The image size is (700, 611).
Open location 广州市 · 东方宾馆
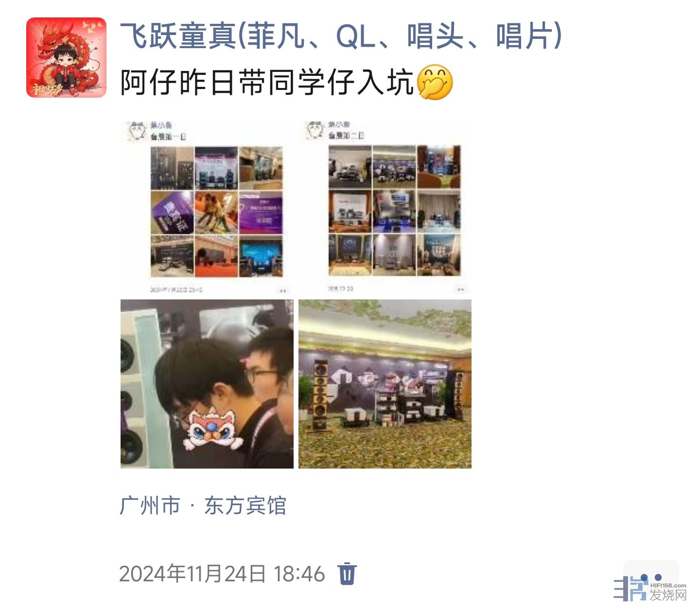click(x=203, y=506)
